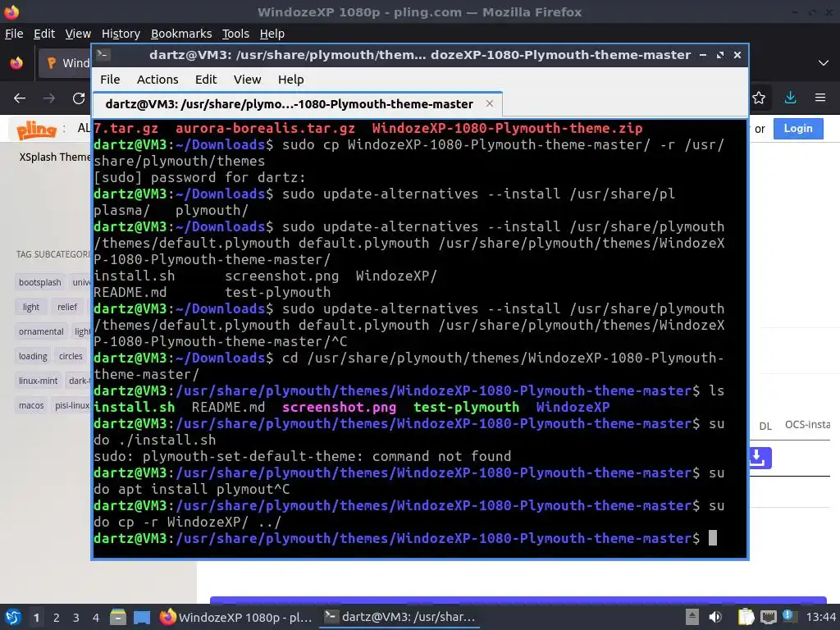Click the DL column header
Screen dimensions: 840x630
point(765,426)
